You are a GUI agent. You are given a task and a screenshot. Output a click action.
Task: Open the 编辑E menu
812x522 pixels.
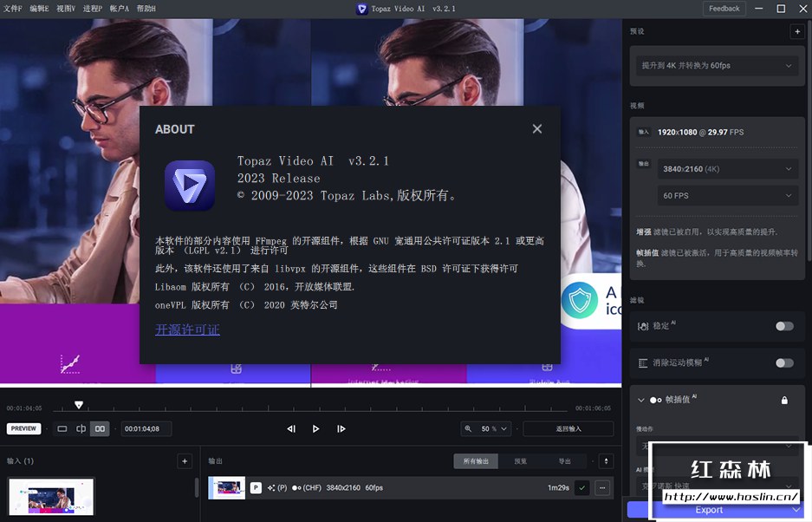39,9
